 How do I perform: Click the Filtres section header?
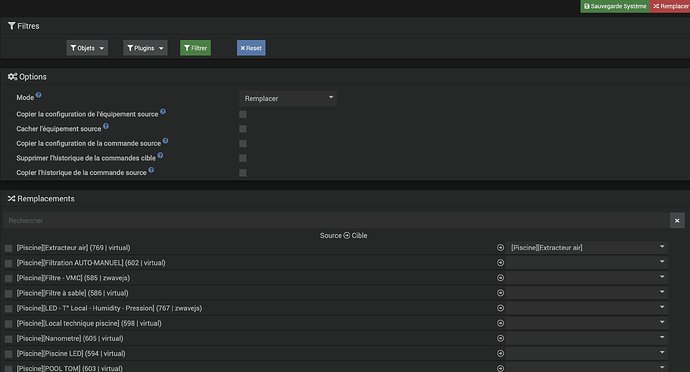(x=24, y=26)
